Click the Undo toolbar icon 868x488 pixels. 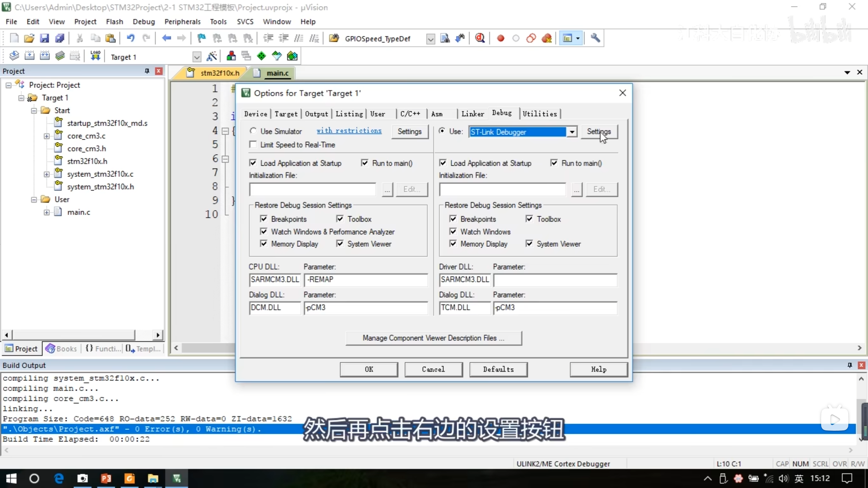click(131, 38)
